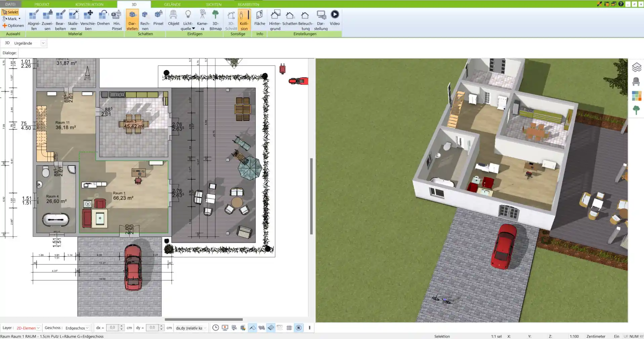Increase dy value with stepper
The height and width of the screenshot is (339, 644).
click(x=161, y=326)
